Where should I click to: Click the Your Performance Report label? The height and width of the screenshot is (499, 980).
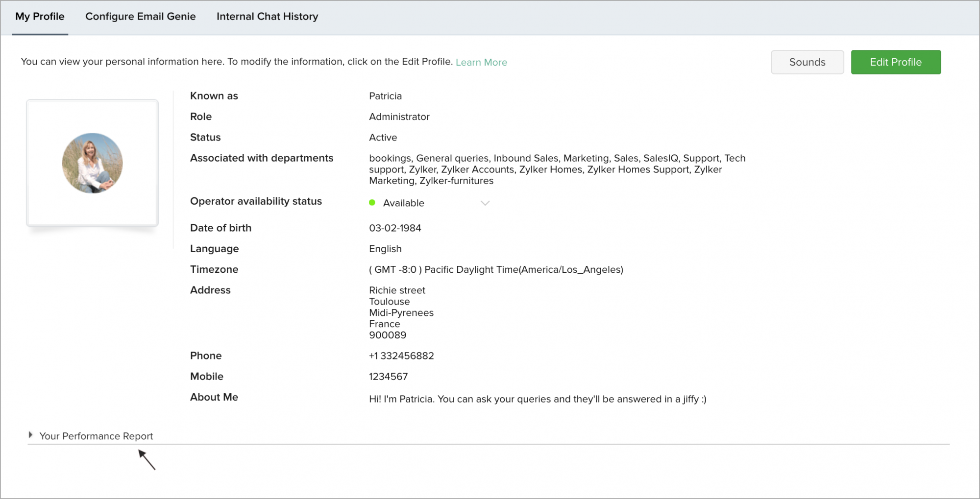(96, 436)
